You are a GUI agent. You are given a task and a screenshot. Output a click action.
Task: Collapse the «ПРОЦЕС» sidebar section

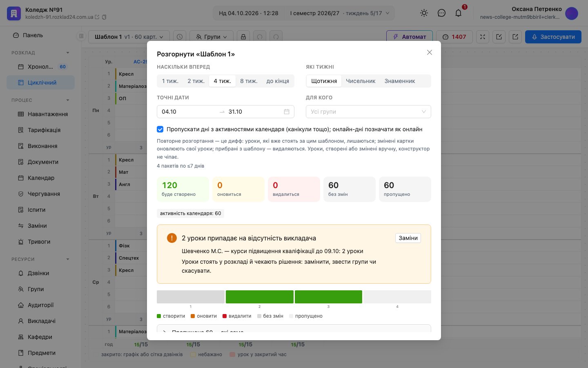(x=68, y=100)
